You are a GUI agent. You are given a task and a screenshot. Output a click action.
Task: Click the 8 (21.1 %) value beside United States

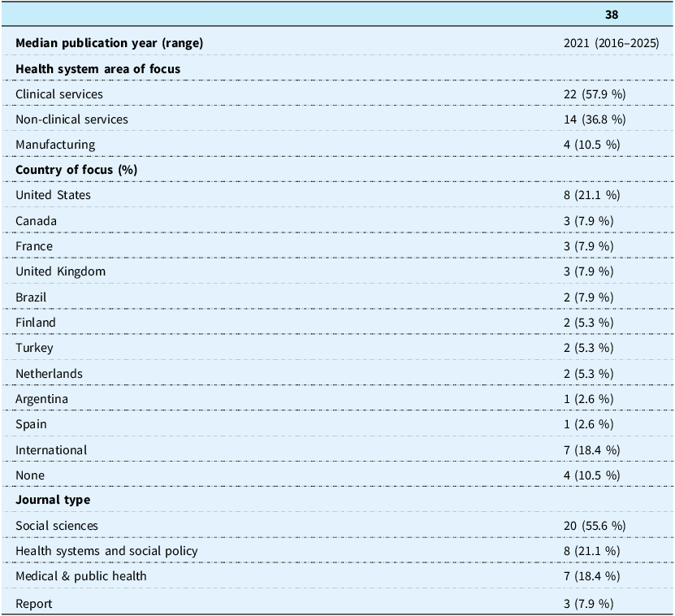click(x=592, y=195)
